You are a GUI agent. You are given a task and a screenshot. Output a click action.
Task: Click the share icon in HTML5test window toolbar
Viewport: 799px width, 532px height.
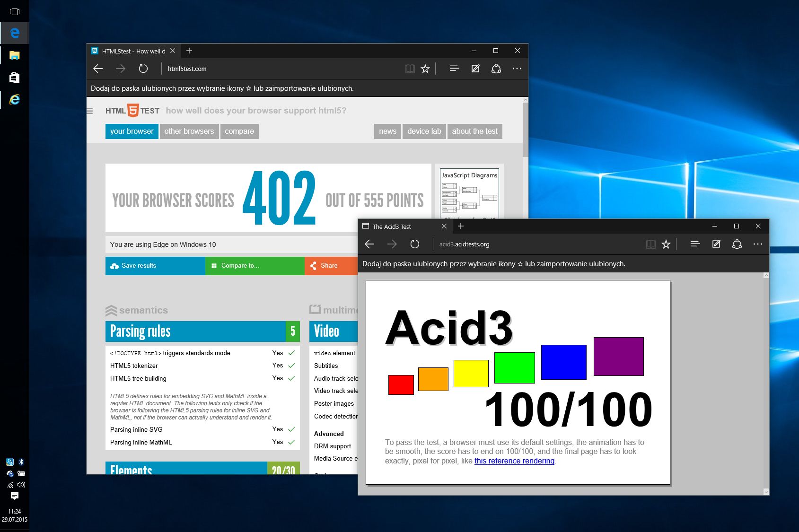click(x=496, y=69)
